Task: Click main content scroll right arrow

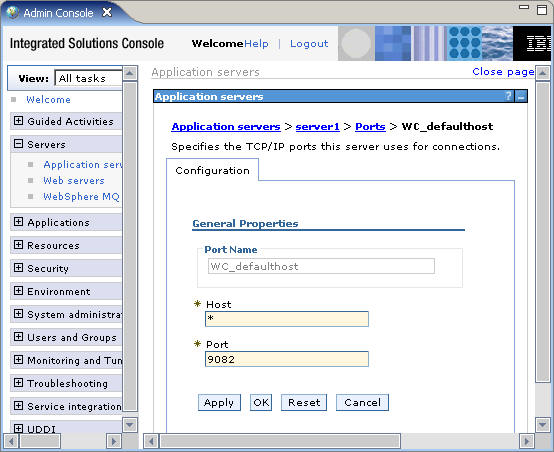Action: coord(526,441)
